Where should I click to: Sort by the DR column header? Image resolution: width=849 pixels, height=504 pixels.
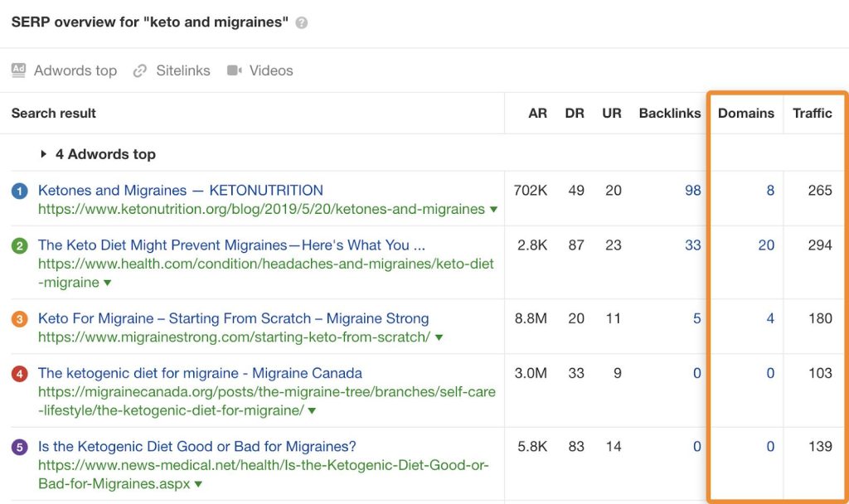[x=575, y=114]
